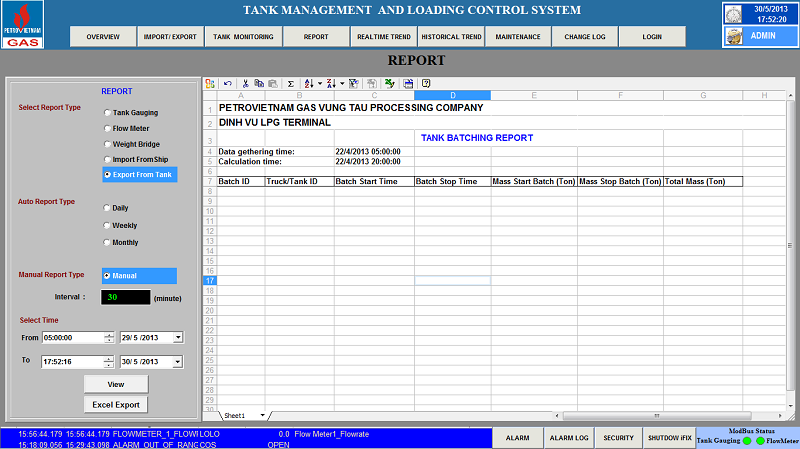Click the ALARM button

517,438
